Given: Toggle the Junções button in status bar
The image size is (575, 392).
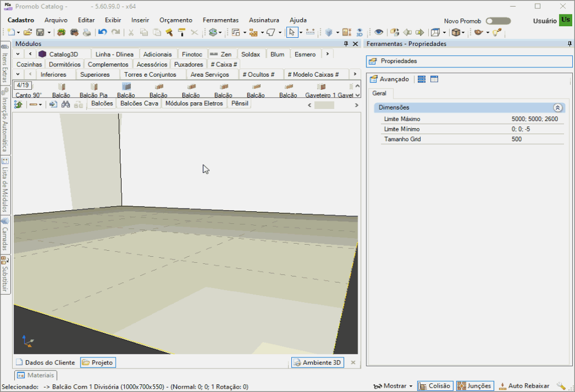Looking at the screenshot, I should [x=475, y=386].
